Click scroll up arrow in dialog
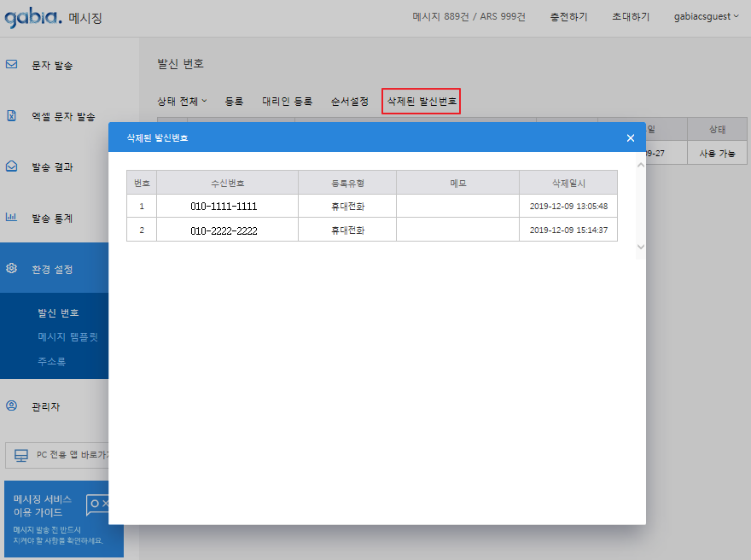 coord(641,163)
